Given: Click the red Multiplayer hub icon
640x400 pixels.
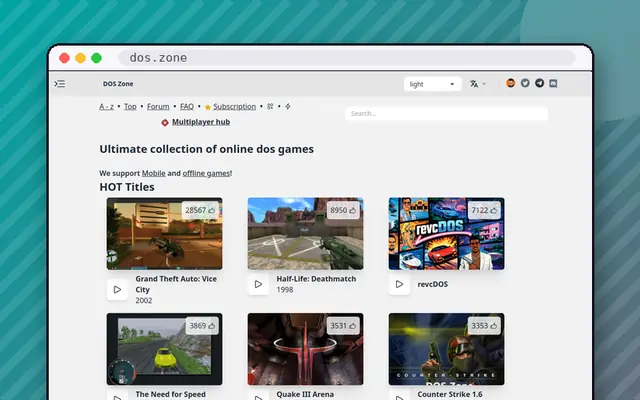Looking at the screenshot, I should click(x=165, y=122).
